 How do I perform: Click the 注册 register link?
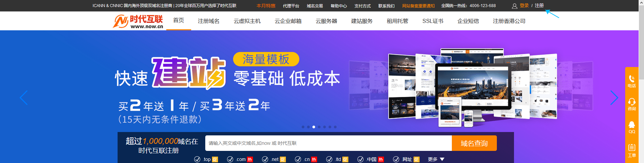click(x=539, y=6)
